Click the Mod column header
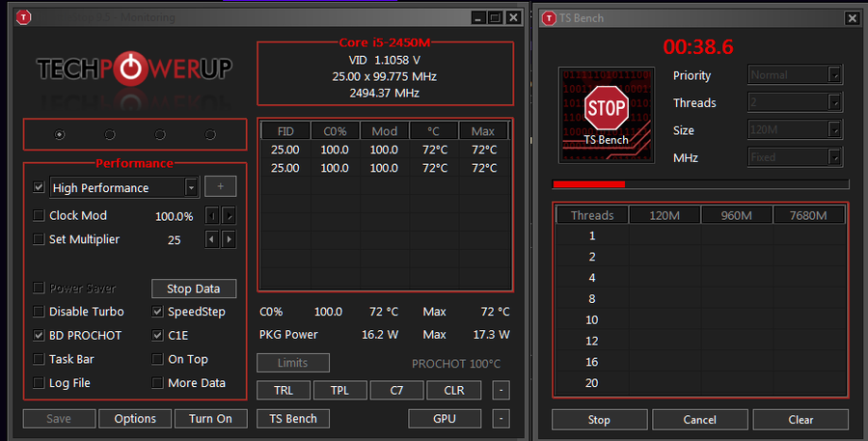 click(384, 131)
